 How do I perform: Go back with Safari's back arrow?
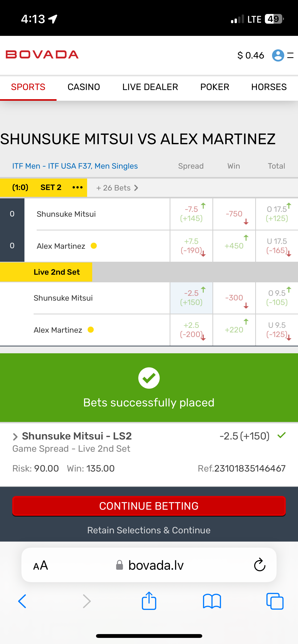22,601
